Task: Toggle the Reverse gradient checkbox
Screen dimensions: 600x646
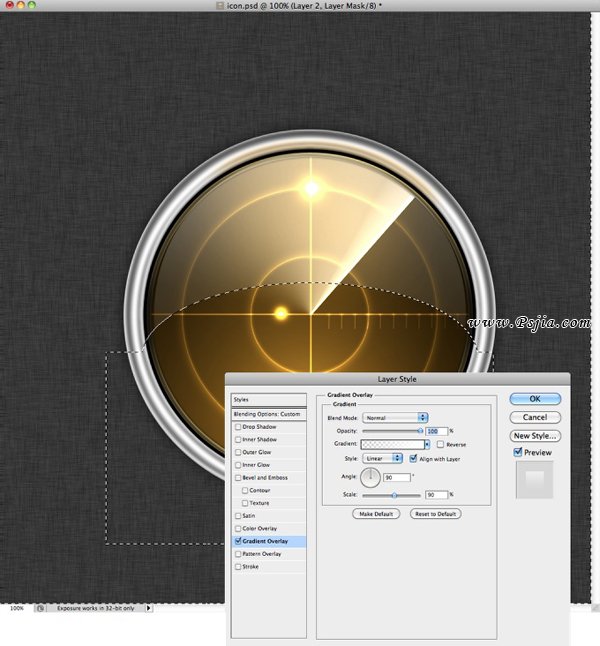Action: (x=440, y=444)
